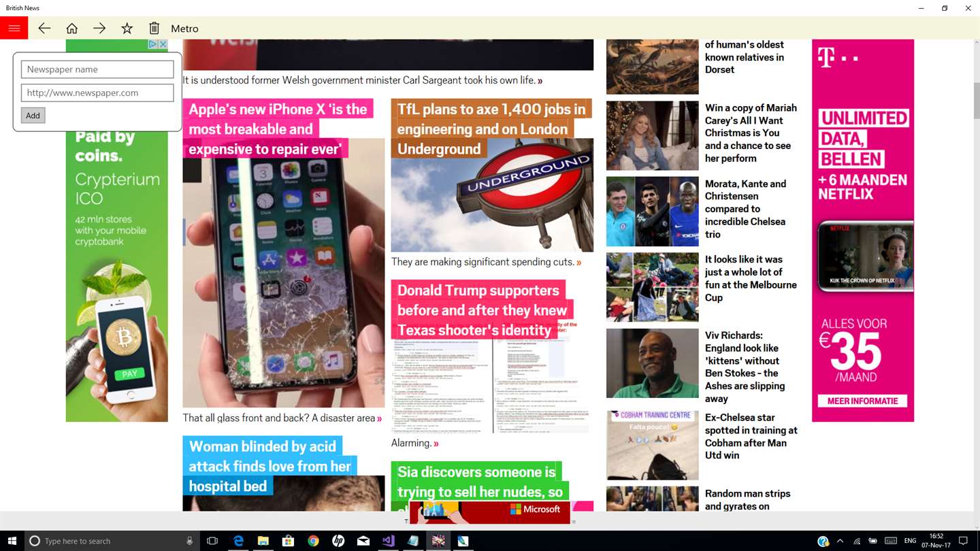Open Task View in taskbar
980x551 pixels.
tap(212, 541)
